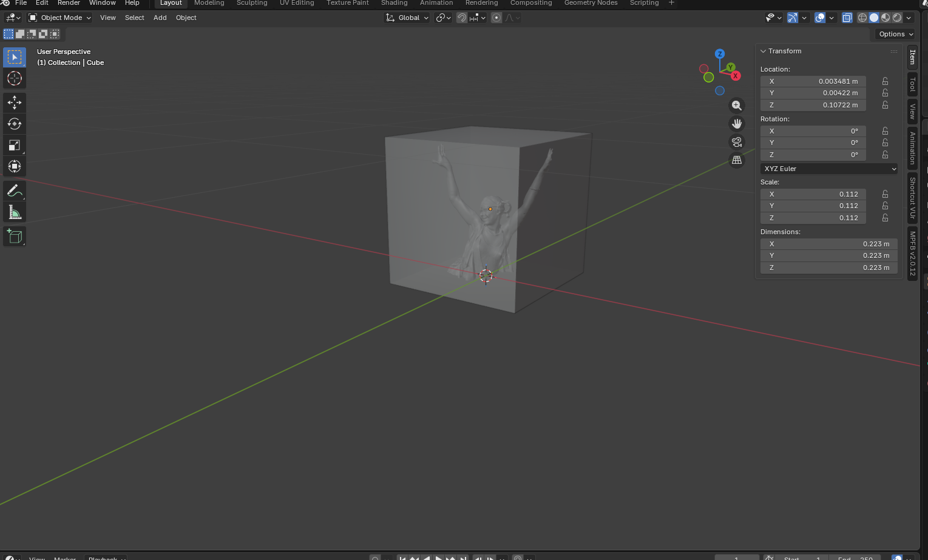Open the Global transform orientation dropdown

(407, 18)
